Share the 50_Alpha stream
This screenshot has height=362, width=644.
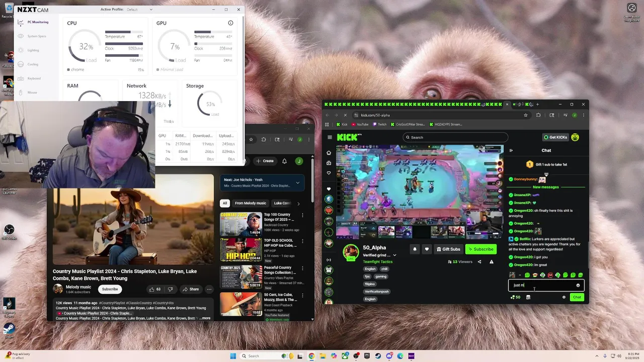(x=479, y=261)
